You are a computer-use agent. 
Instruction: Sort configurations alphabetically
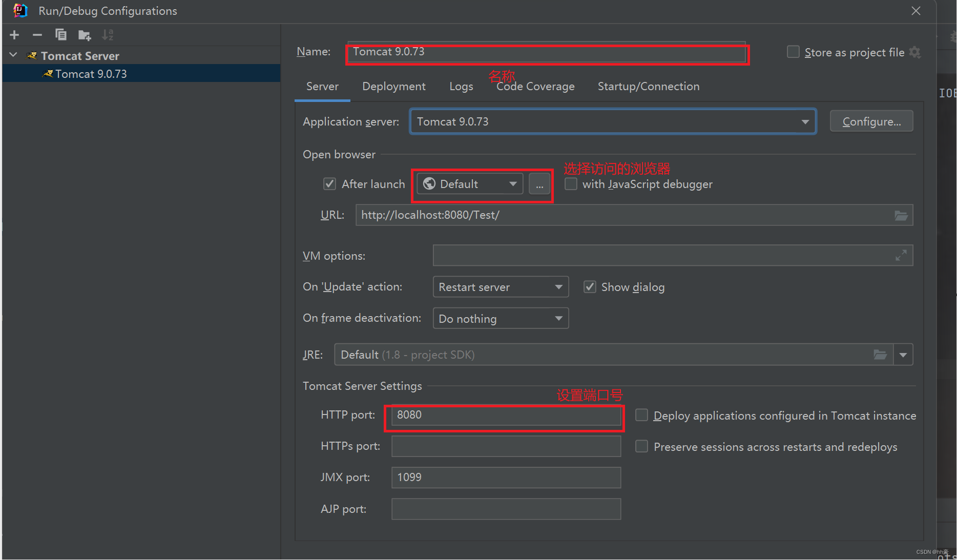(108, 35)
